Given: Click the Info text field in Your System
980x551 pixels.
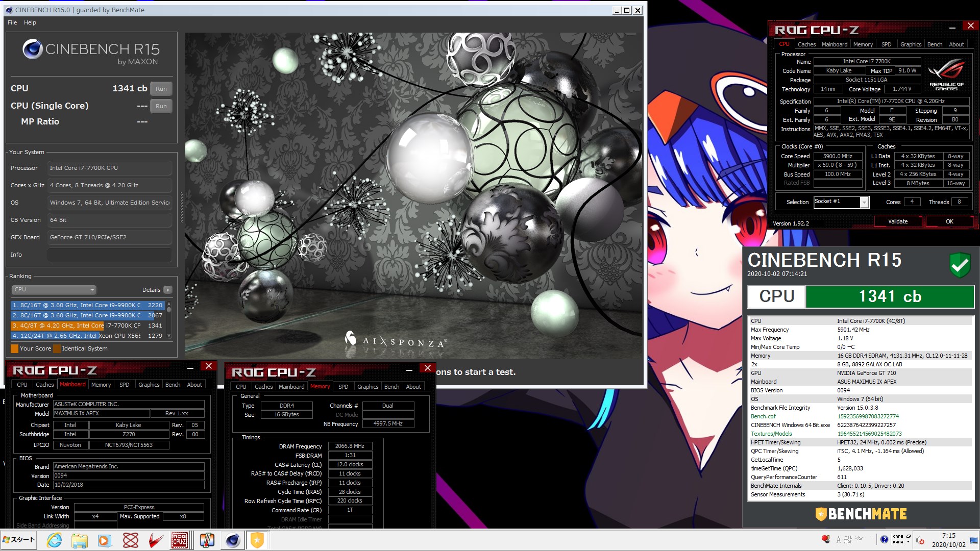Looking at the screenshot, I should [110, 255].
